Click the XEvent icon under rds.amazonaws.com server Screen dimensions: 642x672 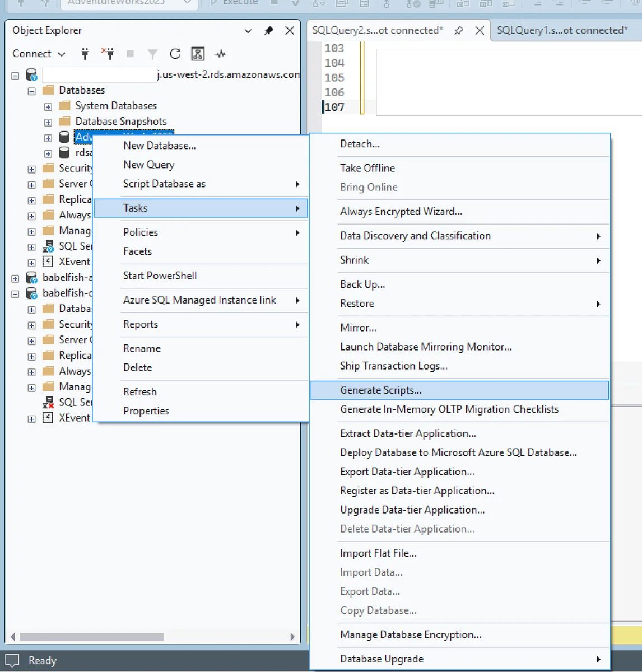pyautogui.click(x=48, y=262)
